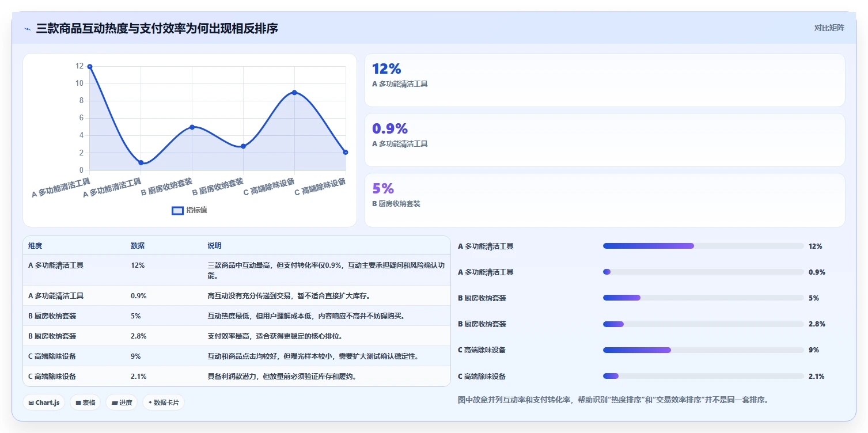This screenshot has height=433, width=868.
Task: Click the 9% progress bar for C 高端除味设备
Action: tap(703, 350)
